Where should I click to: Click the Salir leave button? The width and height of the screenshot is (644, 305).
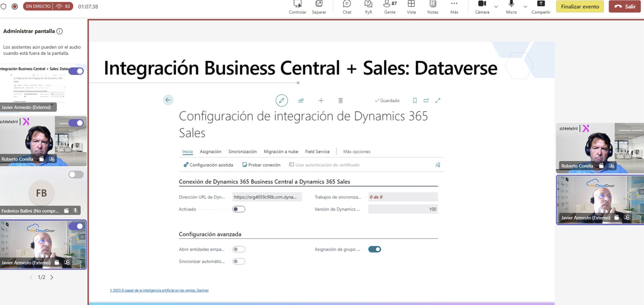pyautogui.click(x=625, y=7)
